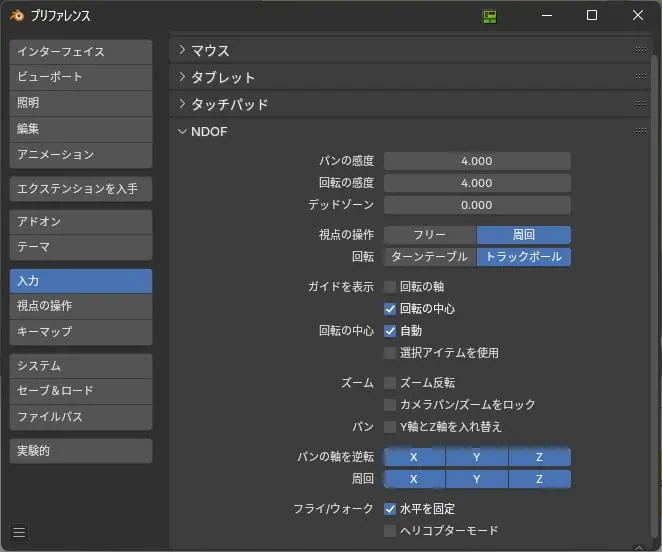Screen dimensions: 662x552
Task: Maximize the プリファレンス window
Action: [x=592, y=16]
